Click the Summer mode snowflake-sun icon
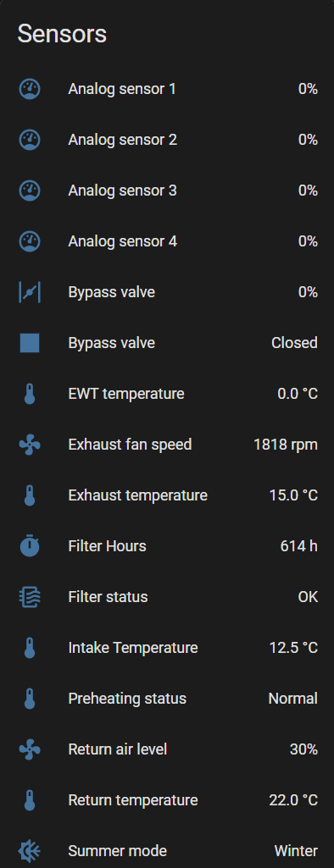This screenshot has width=334, height=868. coord(30,851)
